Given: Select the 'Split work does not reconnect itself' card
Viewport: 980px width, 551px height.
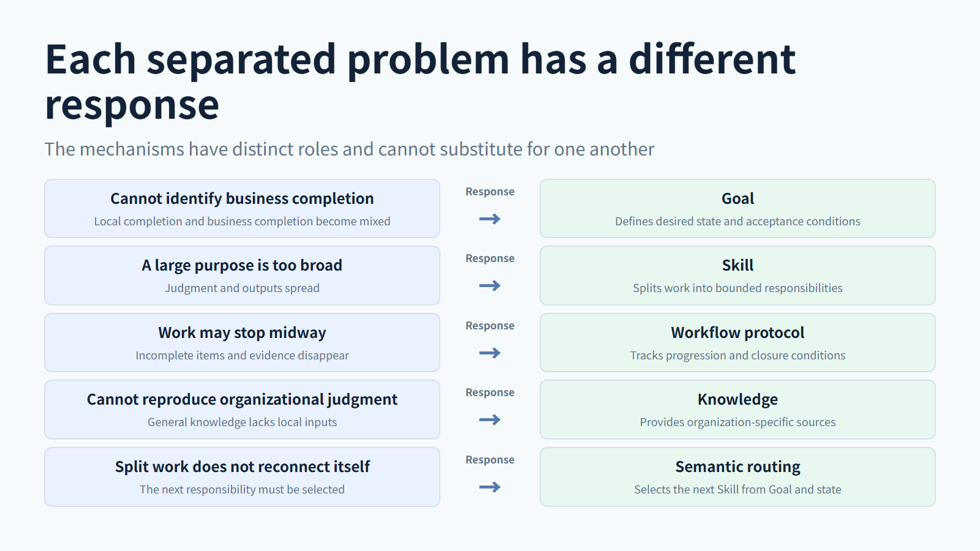Looking at the screenshot, I should (x=242, y=477).
